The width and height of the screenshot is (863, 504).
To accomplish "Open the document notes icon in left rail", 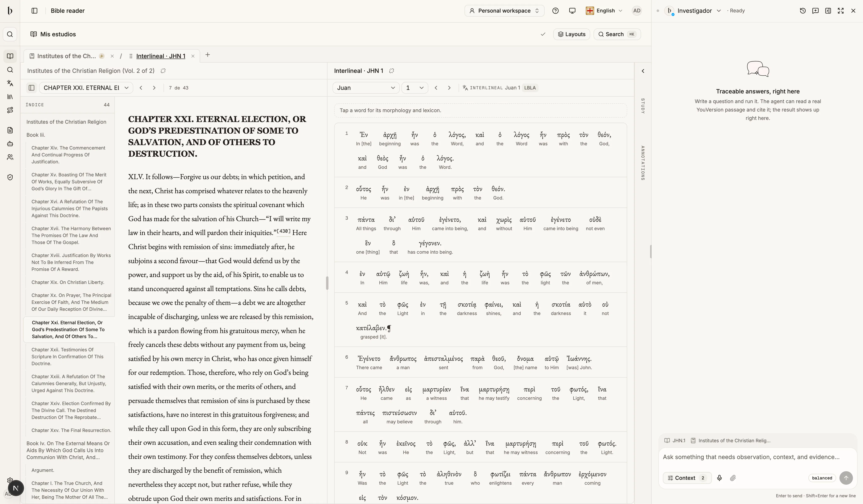I will point(10,130).
